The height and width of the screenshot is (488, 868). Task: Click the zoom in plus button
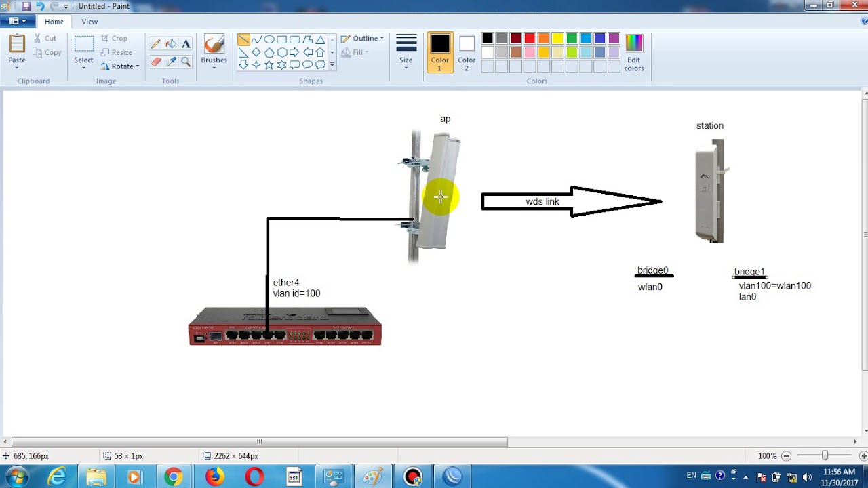point(863,456)
